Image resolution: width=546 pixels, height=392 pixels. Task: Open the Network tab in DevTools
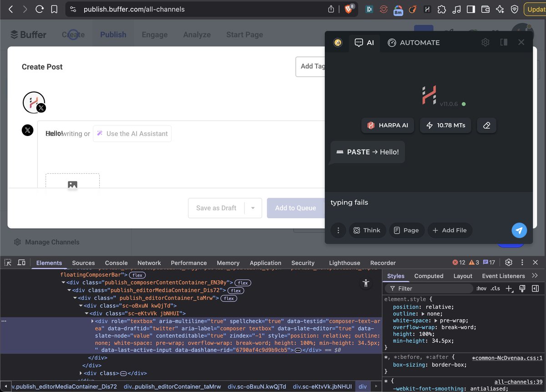pos(149,263)
